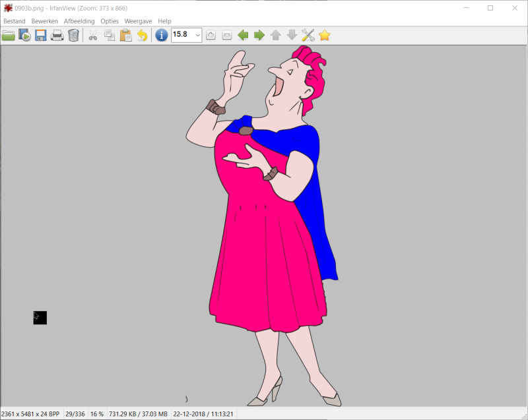
Task: Go to the next image with the green right arrow
Action: click(x=259, y=36)
